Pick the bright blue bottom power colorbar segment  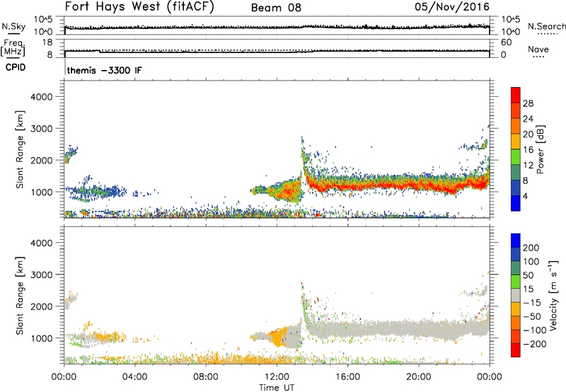[x=516, y=203]
